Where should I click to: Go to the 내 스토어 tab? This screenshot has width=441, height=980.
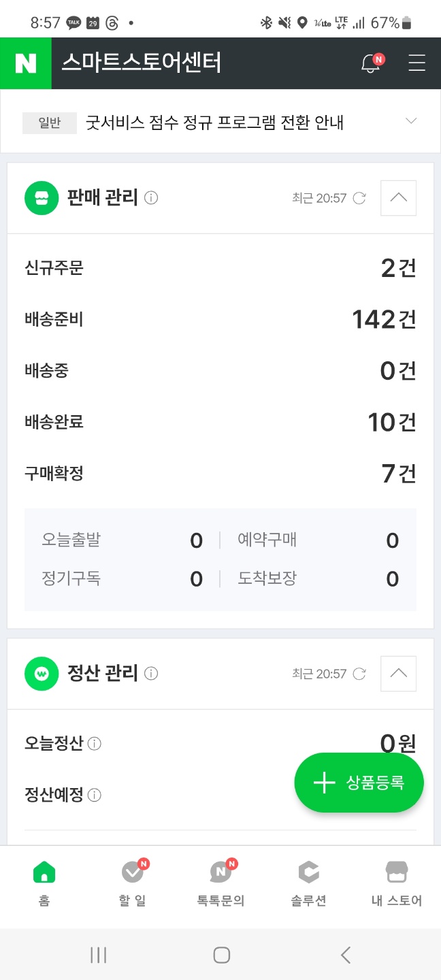(397, 883)
